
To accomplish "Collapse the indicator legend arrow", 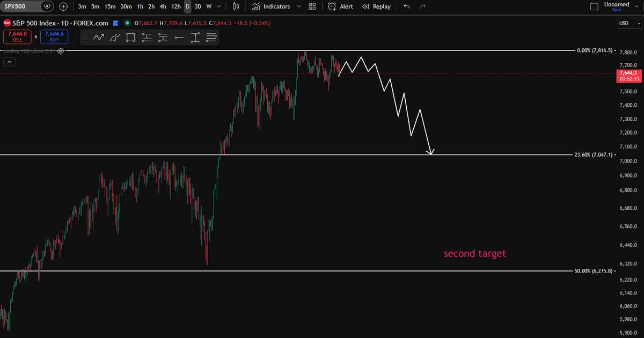I will click(x=9, y=62).
